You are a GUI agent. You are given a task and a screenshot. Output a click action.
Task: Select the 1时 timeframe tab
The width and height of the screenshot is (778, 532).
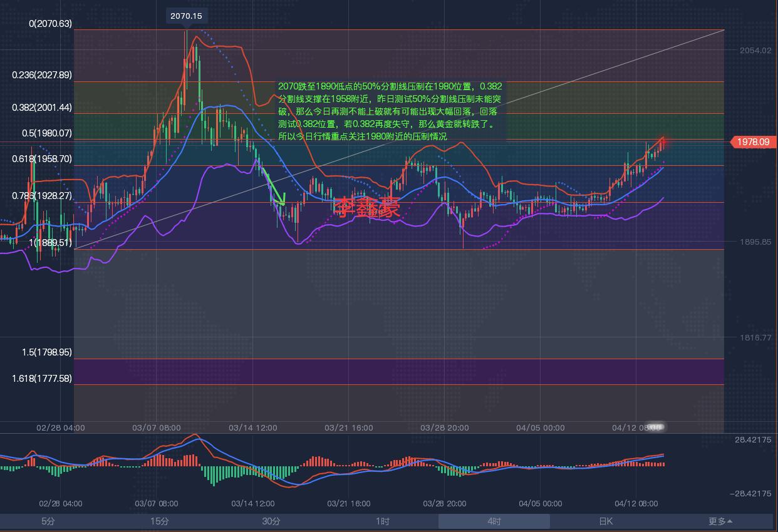381,521
